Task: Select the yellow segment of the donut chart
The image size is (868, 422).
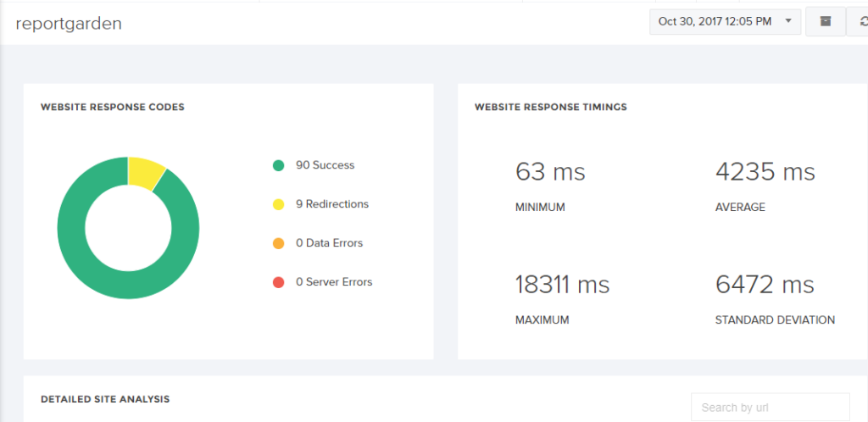Action: (x=146, y=172)
